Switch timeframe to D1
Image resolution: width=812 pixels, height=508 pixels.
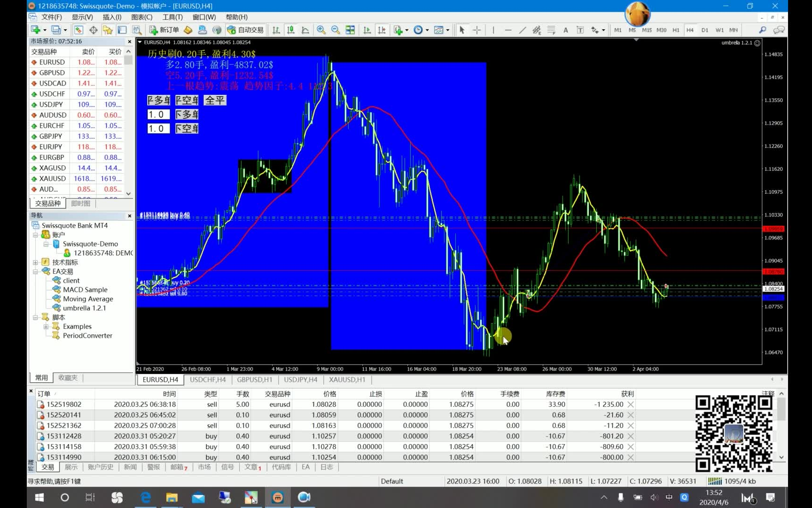point(705,30)
